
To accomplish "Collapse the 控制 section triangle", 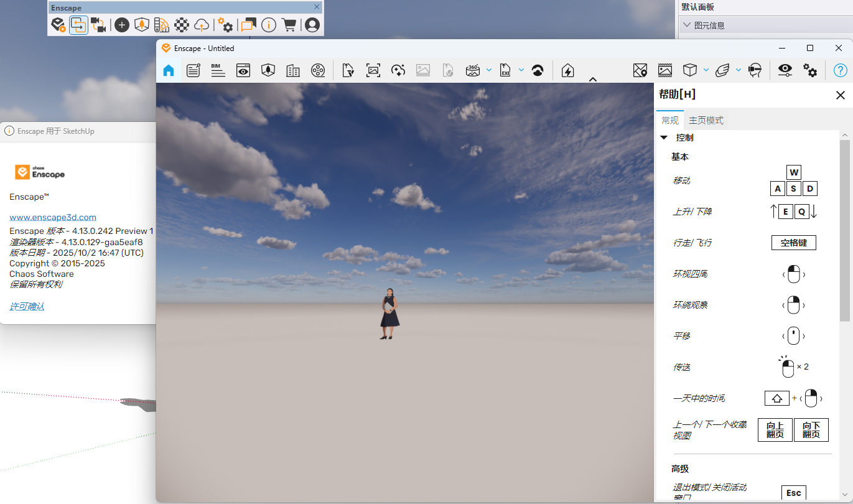I will [x=664, y=138].
